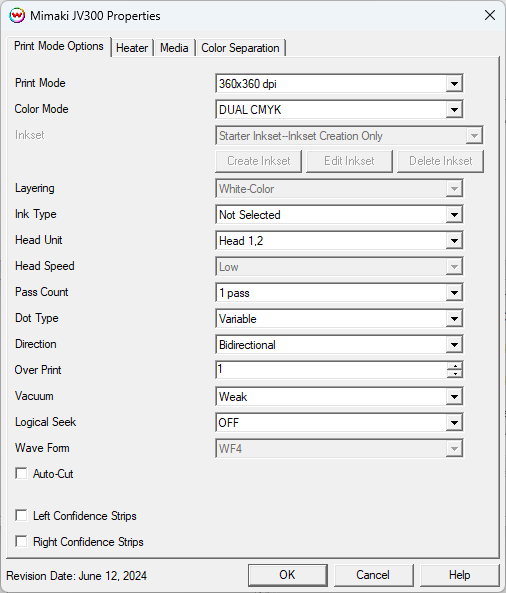Click the 'Mimaki JV300 Properties' title text

95,16
